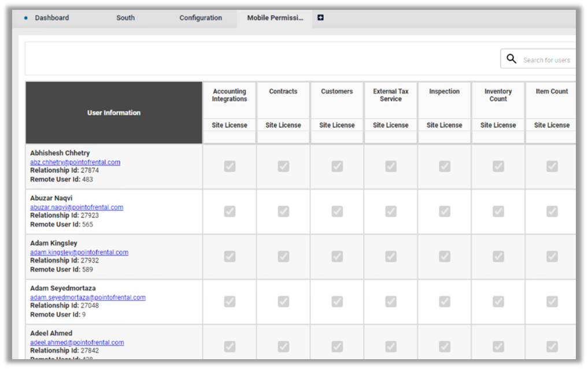Click adam.seyedmortaza@pointofrental.com email link
588x369 pixels.
click(88, 298)
